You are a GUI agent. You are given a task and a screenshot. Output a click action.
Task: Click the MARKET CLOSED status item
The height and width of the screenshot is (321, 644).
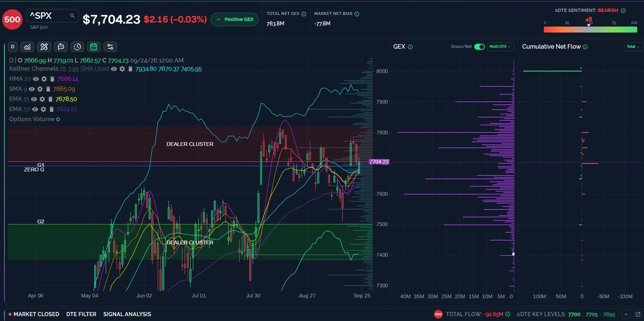(x=34, y=314)
